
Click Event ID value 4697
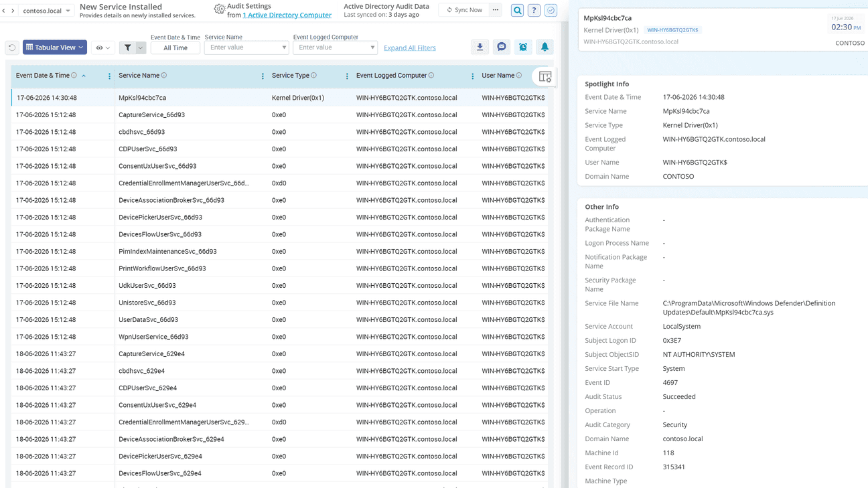point(670,383)
